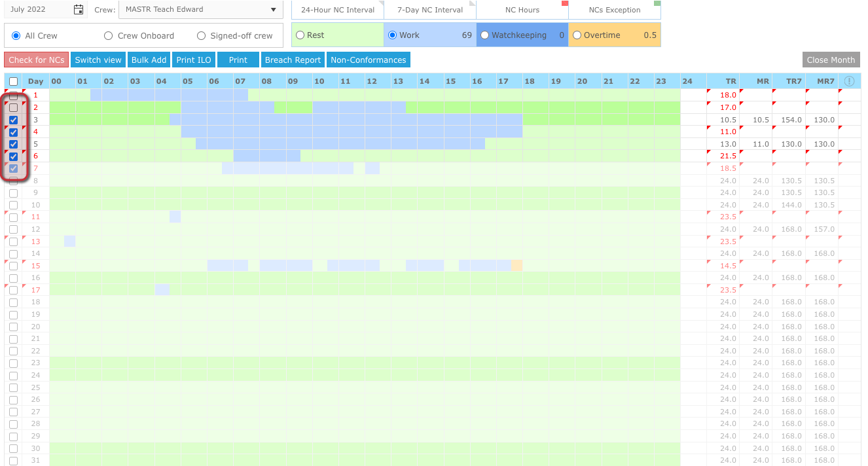Click the Bulk Add button

[x=149, y=60]
